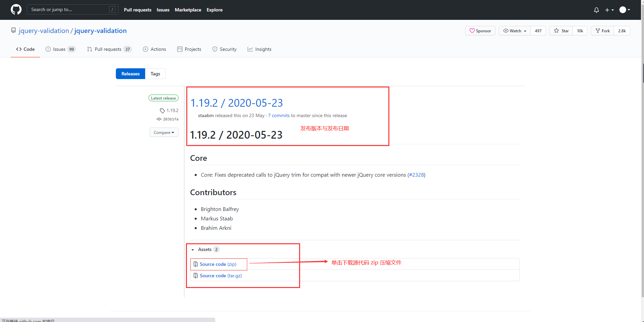644x322 pixels.
Task: Open issue #2328 link
Action: click(416, 175)
